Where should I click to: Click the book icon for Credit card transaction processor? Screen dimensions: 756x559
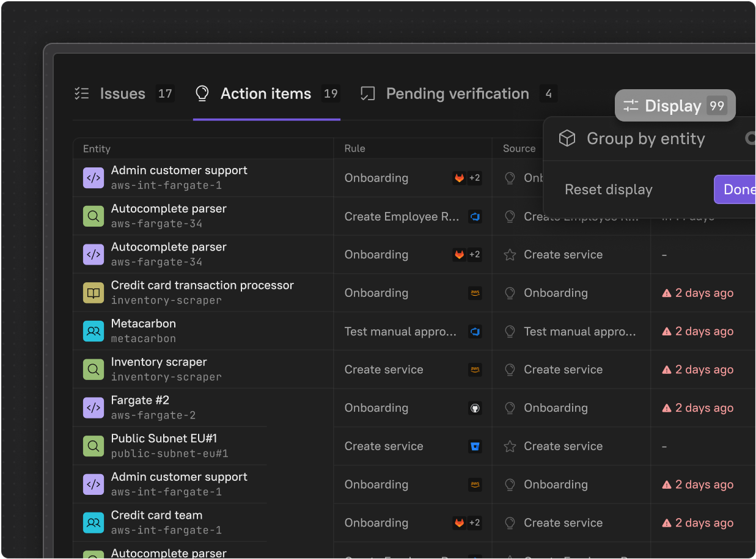pos(93,293)
